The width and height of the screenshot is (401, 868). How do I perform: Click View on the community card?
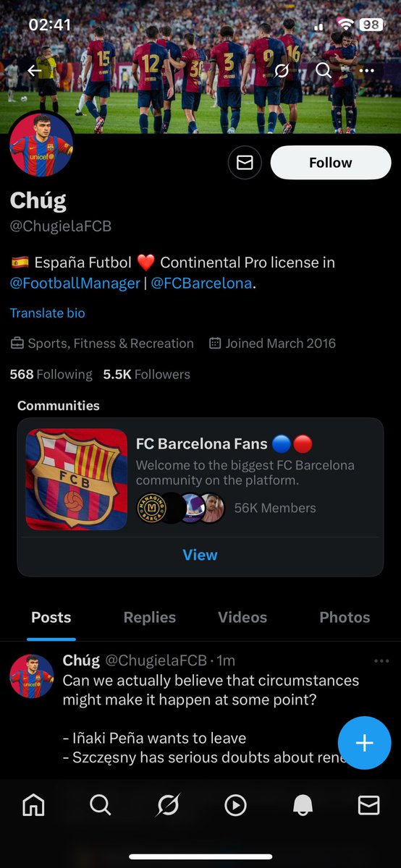click(200, 555)
